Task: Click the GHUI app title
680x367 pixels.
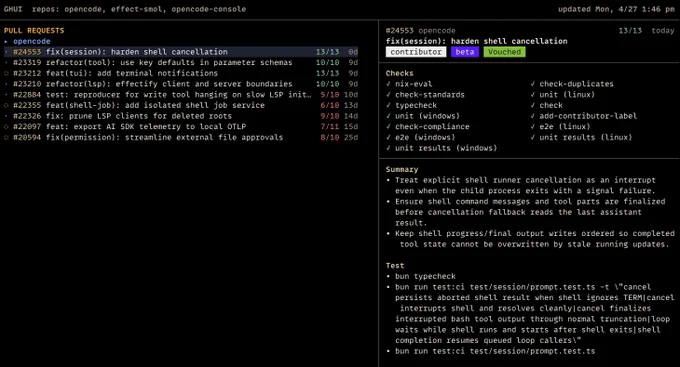Action: click(13, 9)
